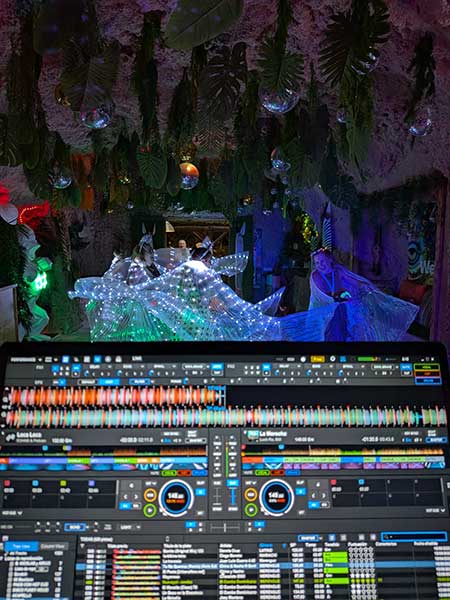Screen dimensions: 450x600
Task: Click the deck 2 jog wheel platter
Action: [276, 497]
